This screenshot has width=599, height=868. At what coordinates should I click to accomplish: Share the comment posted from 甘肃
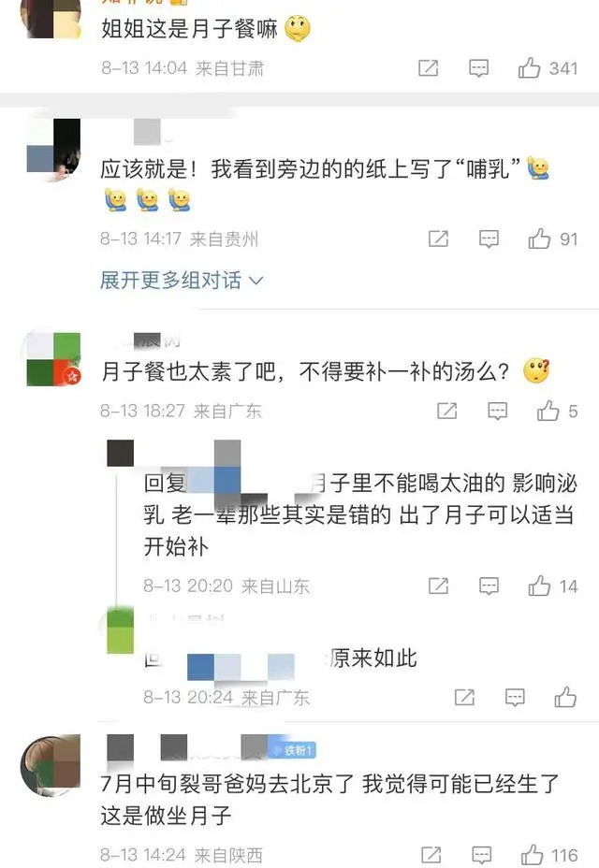click(428, 67)
